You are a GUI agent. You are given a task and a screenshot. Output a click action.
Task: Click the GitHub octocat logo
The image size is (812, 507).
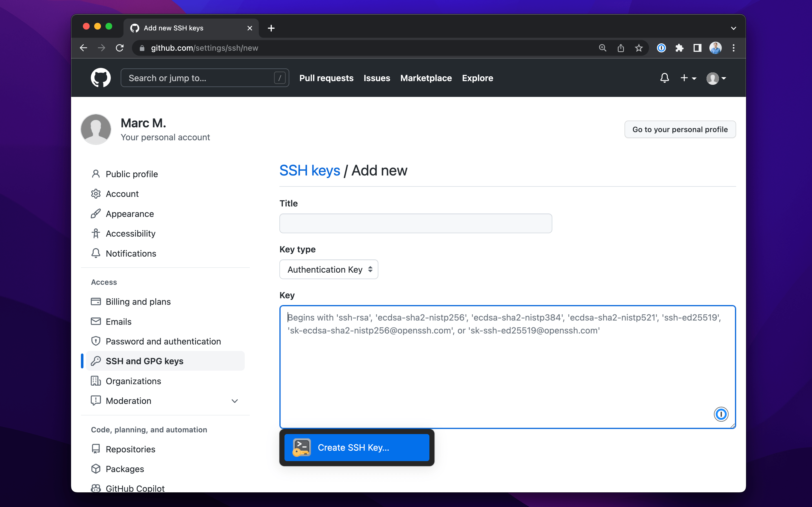tap(100, 77)
